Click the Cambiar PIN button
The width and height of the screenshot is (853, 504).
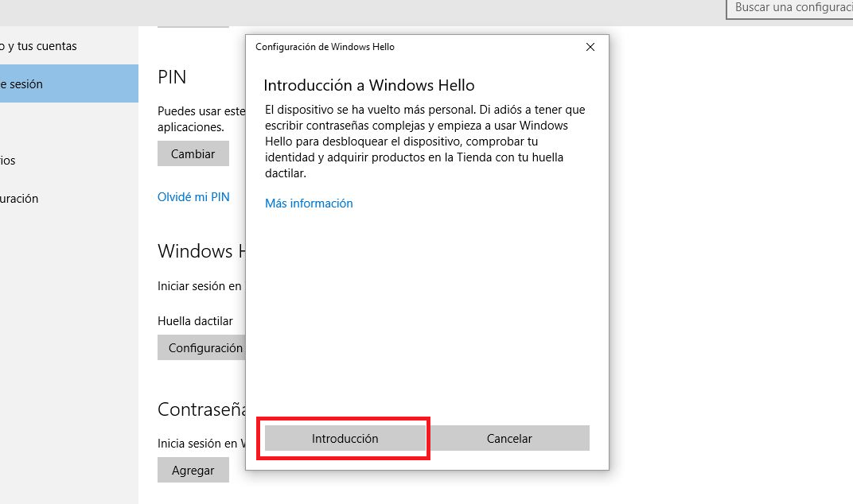coord(193,154)
